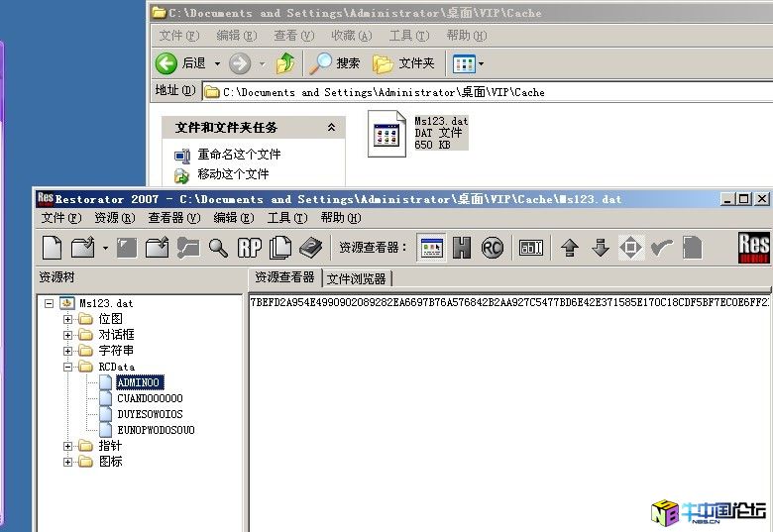Click the 重命名这个文件 link

(x=239, y=155)
